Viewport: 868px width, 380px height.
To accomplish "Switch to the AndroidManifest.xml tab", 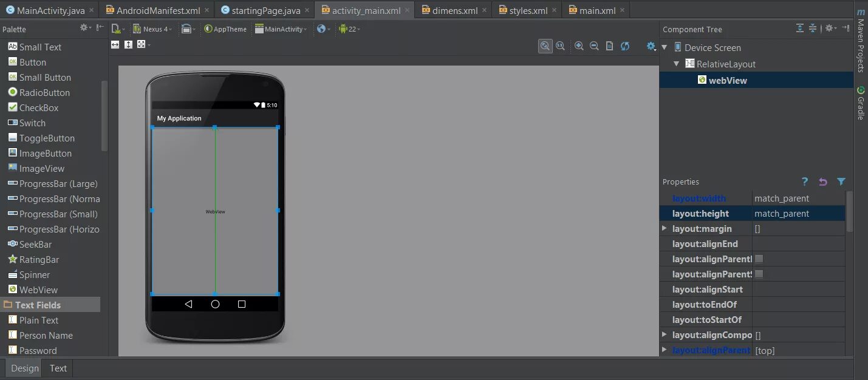I will pyautogui.click(x=158, y=10).
